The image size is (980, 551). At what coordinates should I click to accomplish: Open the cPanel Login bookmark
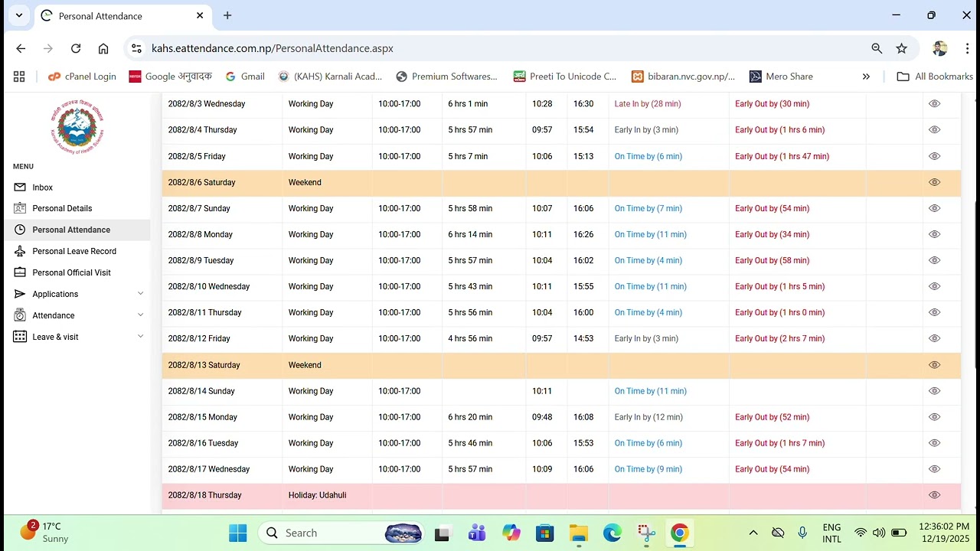[x=82, y=77]
